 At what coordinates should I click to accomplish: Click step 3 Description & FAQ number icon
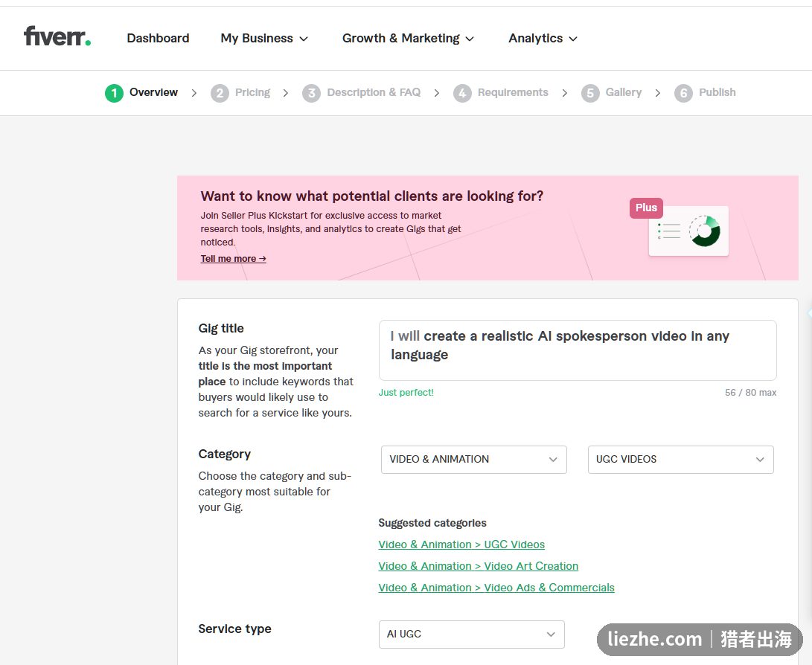(x=311, y=93)
